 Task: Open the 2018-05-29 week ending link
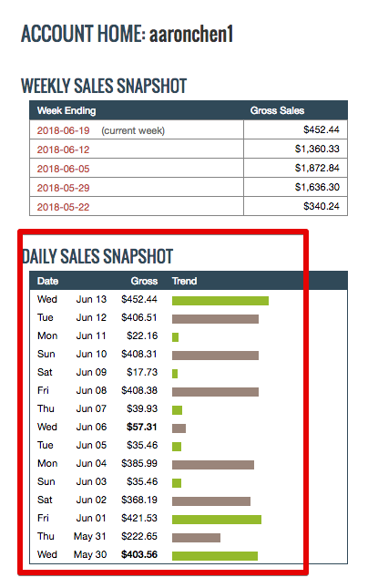pos(63,188)
